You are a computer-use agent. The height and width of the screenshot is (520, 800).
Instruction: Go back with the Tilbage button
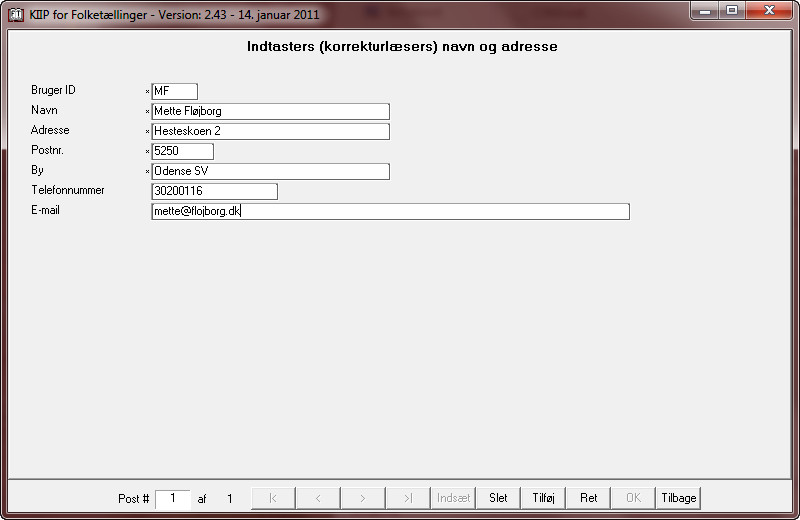coord(679,498)
